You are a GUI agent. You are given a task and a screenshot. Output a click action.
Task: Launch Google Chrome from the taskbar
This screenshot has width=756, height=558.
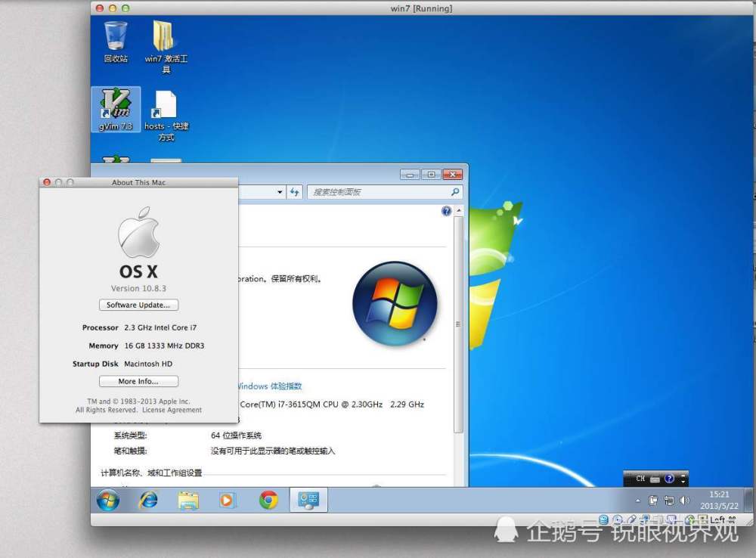(268, 500)
